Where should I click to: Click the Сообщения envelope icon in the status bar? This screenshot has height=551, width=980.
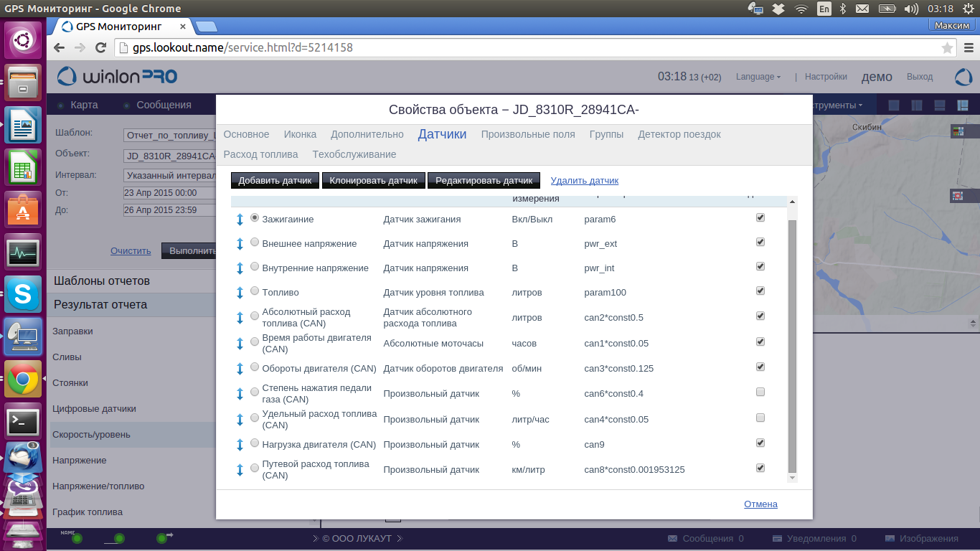point(672,539)
